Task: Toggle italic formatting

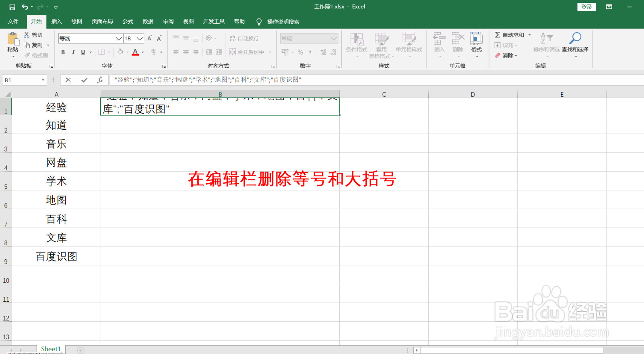Action: (73, 52)
